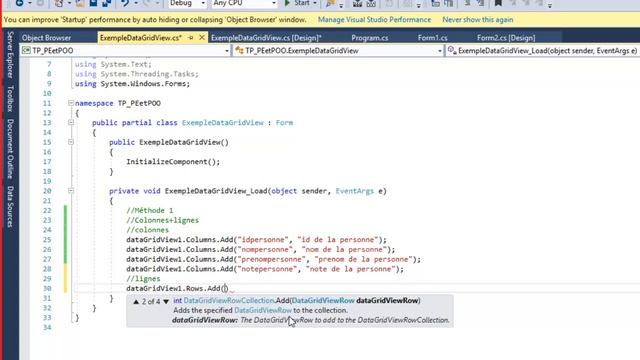Open the Undo history dropdown arrow
640x360 pixels.
click(136, 3)
